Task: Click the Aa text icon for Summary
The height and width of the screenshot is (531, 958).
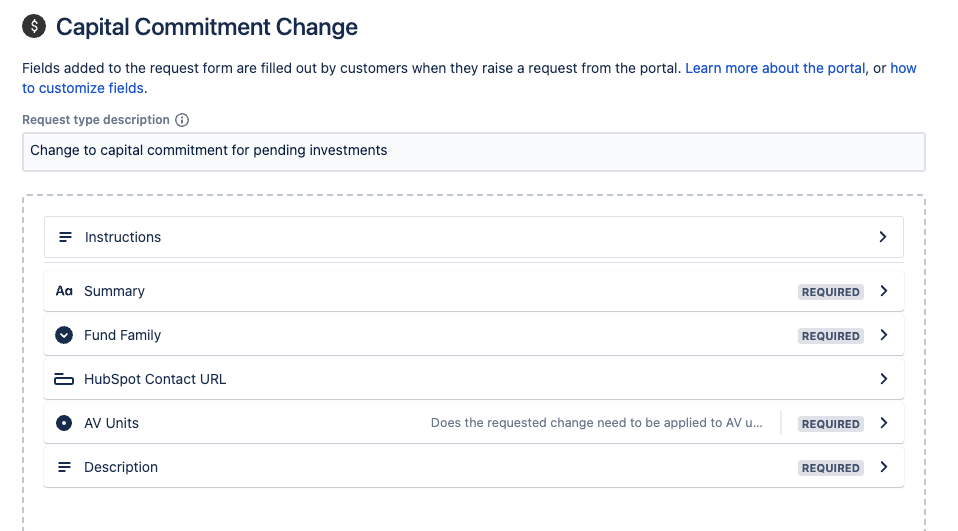Action: (x=64, y=291)
